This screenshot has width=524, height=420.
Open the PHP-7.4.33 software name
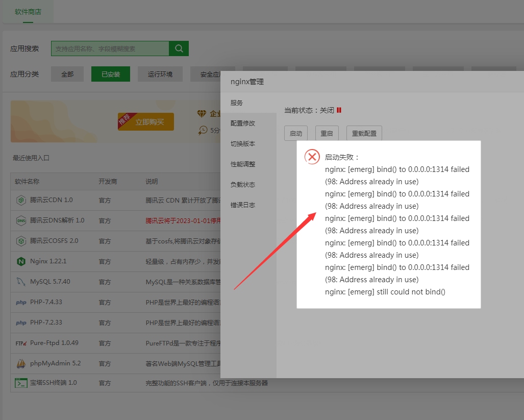(46, 302)
